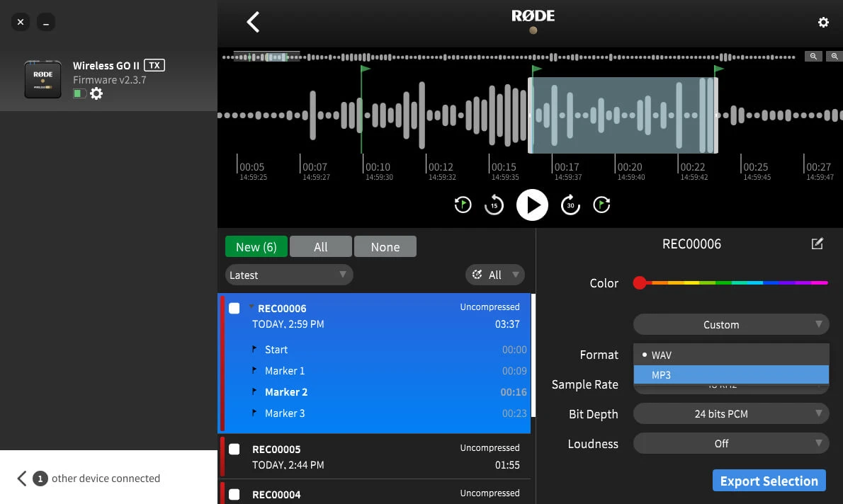Click the 03:37 duration of REC00006
The height and width of the screenshot is (504, 843).
(x=507, y=324)
